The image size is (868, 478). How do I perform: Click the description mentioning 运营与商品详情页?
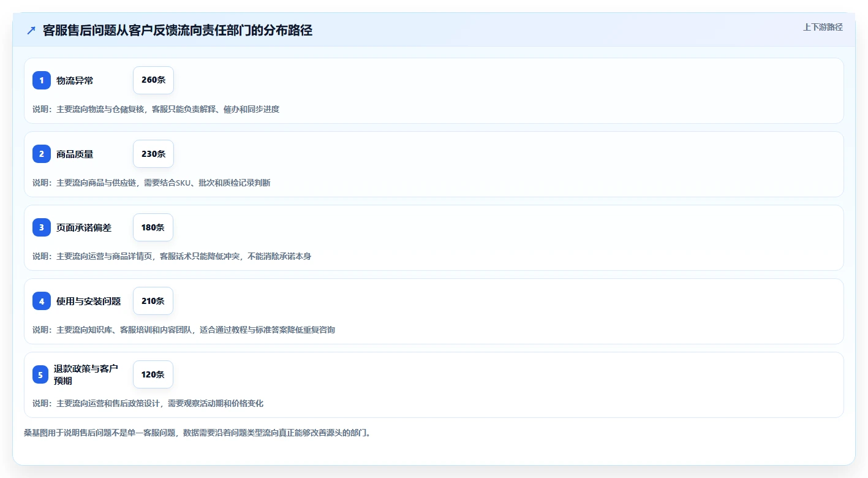click(x=172, y=256)
